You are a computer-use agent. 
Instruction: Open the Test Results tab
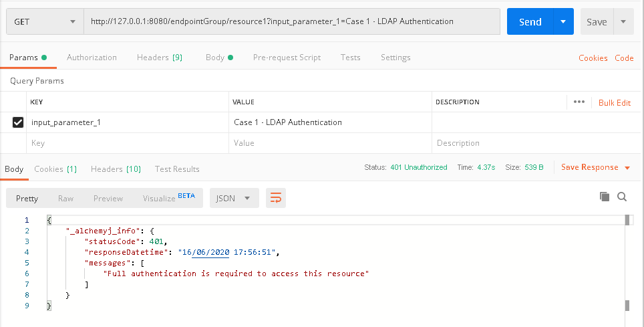click(x=177, y=169)
